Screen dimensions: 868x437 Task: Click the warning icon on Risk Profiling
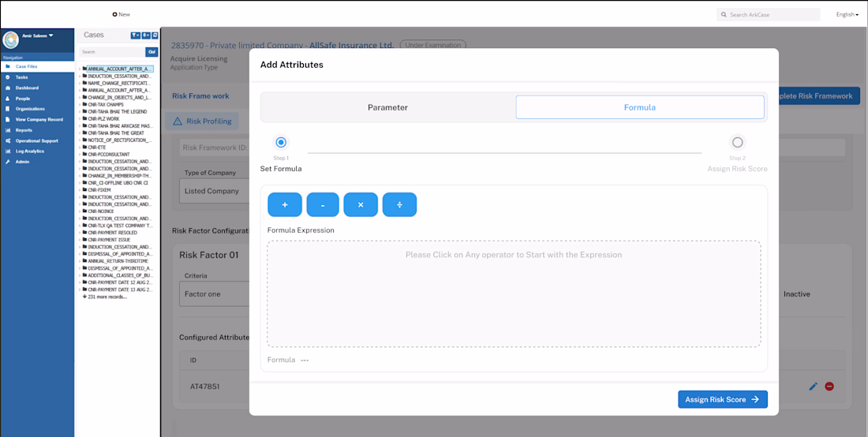click(177, 121)
